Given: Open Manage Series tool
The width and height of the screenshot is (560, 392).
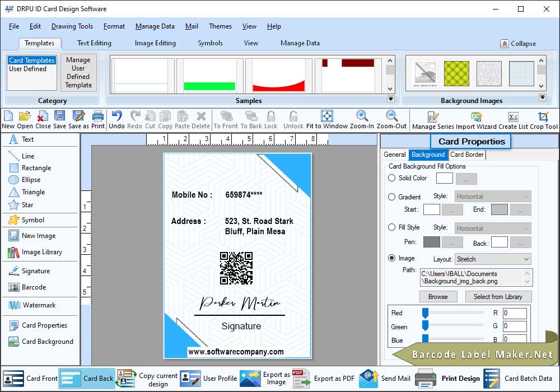Looking at the screenshot, I should (433, 116).
